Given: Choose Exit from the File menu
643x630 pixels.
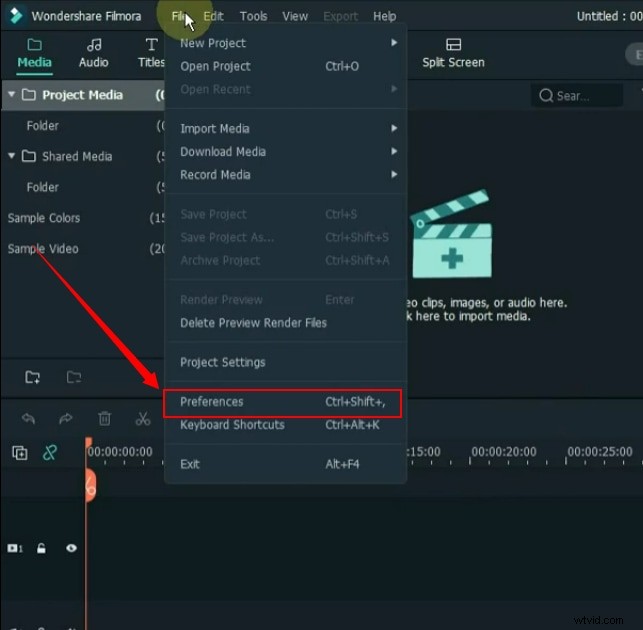Looking at the screenshot, I should 285,464.
